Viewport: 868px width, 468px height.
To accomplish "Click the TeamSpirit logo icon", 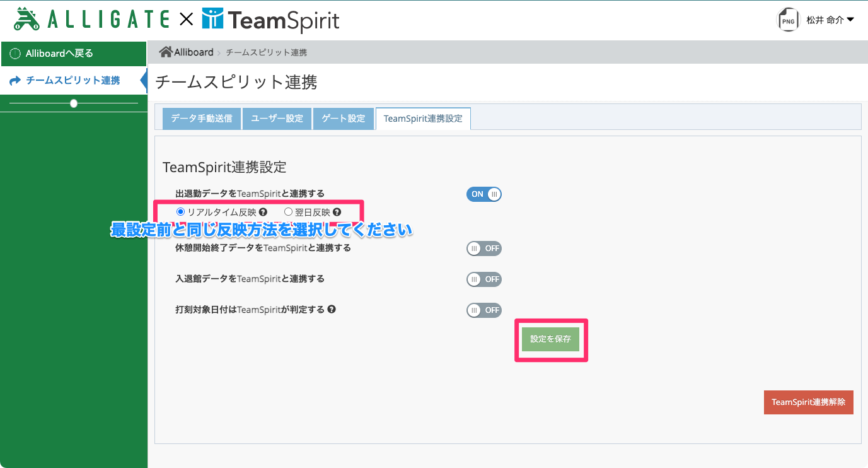I will coord(212,20).
